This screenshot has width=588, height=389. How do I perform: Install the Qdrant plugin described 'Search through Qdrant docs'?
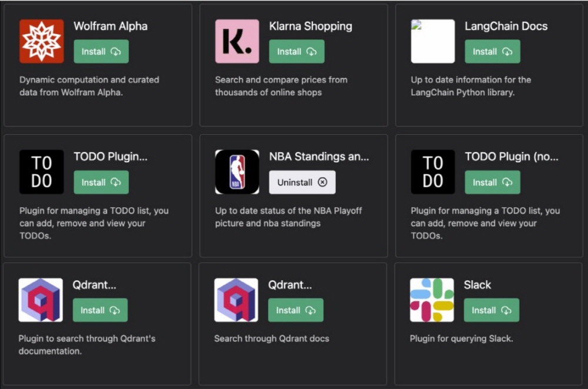tap(296, 310)
